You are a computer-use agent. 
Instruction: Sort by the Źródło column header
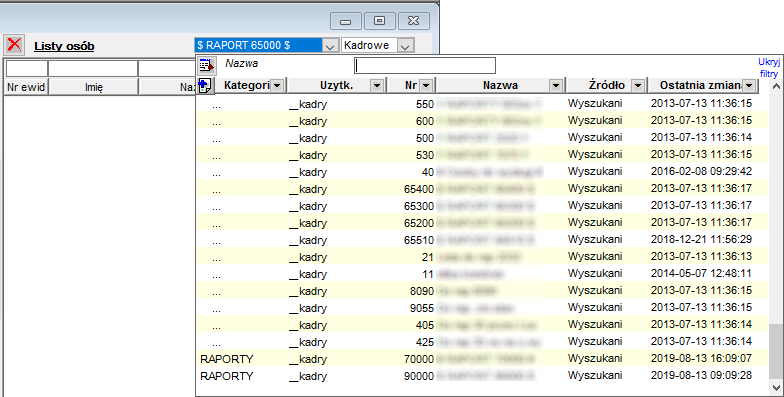point(606,86)
